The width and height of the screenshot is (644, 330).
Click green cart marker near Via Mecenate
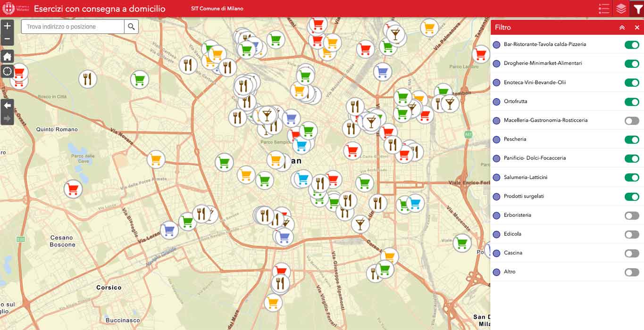pyautogui.click(x=461, y=243)
